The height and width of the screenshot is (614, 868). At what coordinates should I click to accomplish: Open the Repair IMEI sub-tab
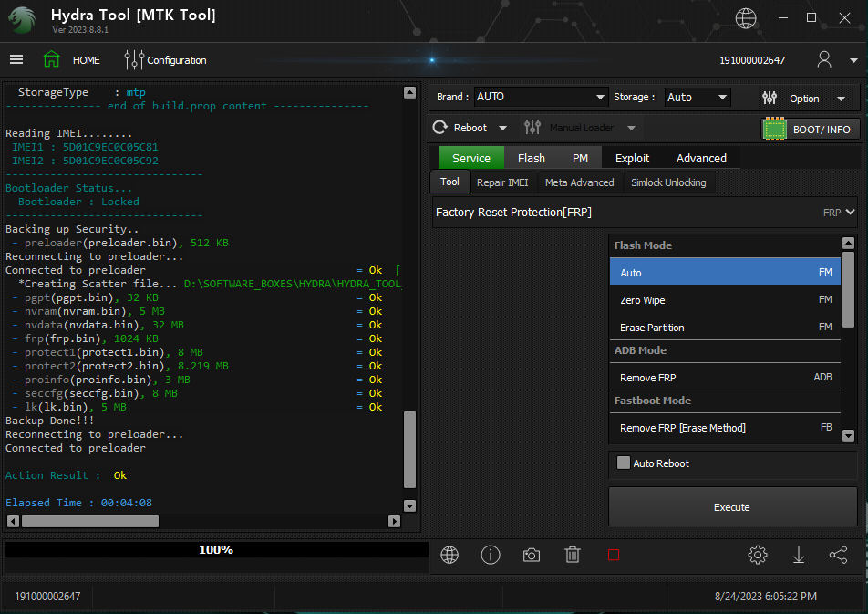(x=502, y=182)
